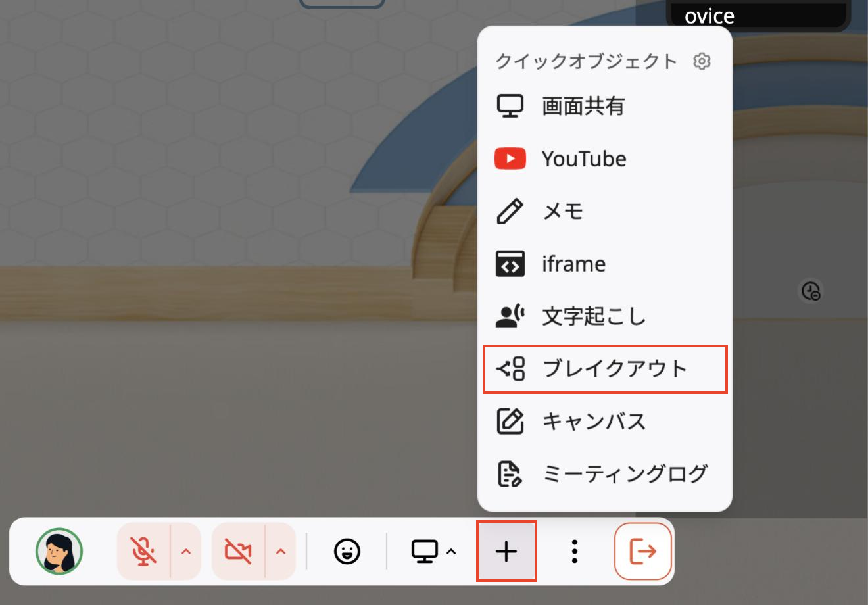Open the emoji reaction picker
The image size is (868, 605).
(347, 551)
